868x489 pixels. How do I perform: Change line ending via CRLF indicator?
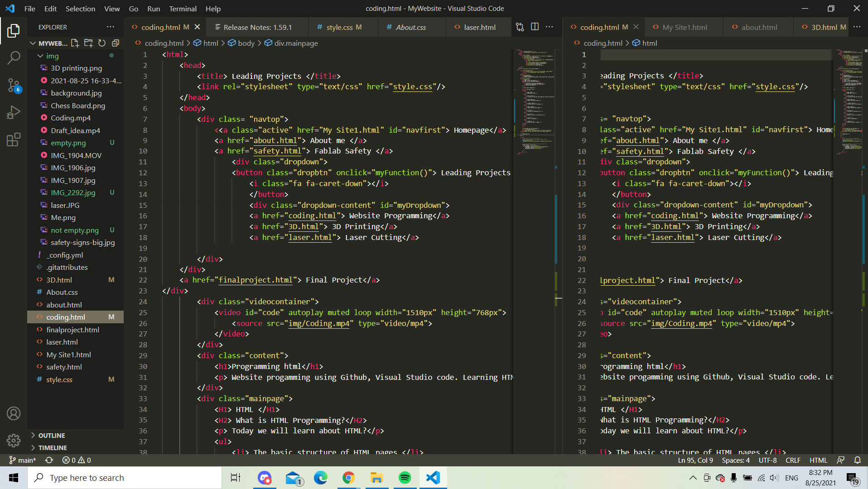[x=793, y=460]
